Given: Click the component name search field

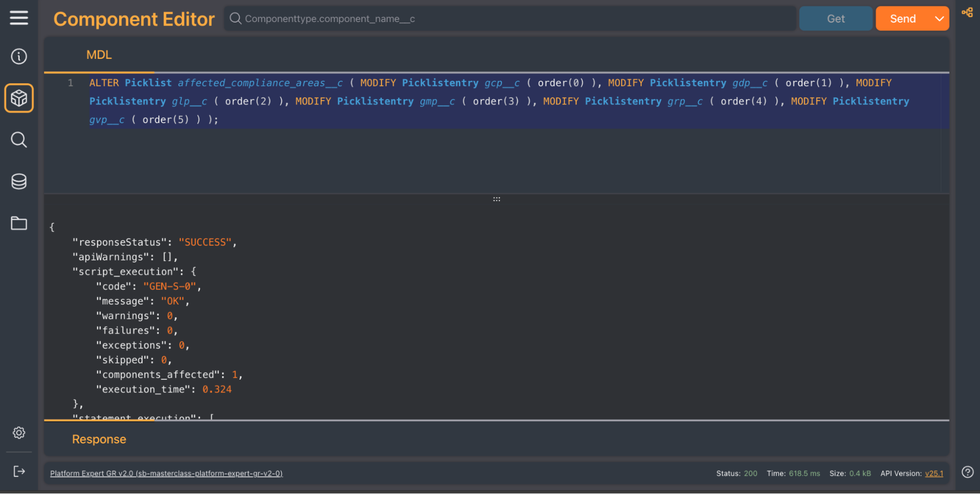Looking at the screenshot, I should 515,19.
